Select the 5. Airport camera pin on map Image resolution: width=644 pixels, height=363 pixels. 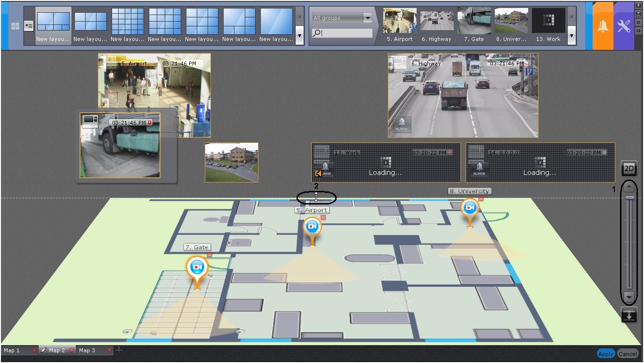pos(312,227)
